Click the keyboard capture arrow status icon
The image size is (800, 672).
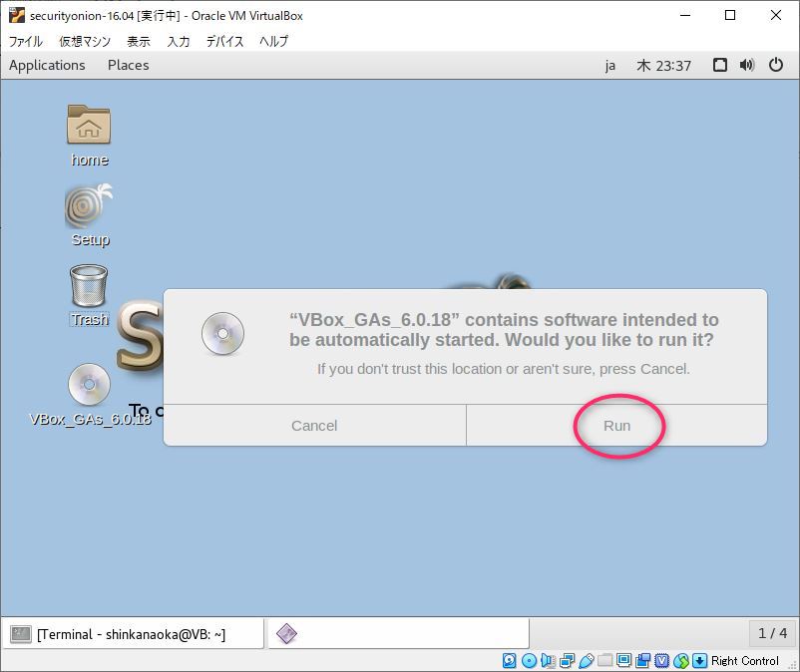click(x=699, y=661)
